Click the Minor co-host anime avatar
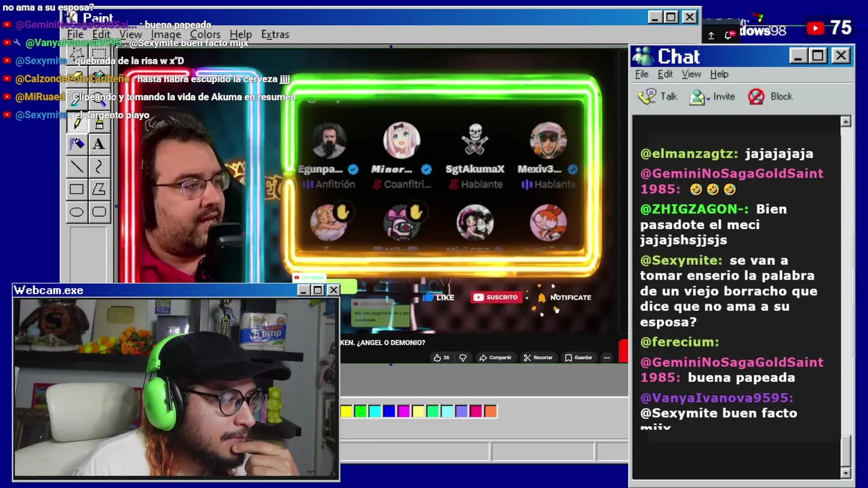 pos(401,140)
